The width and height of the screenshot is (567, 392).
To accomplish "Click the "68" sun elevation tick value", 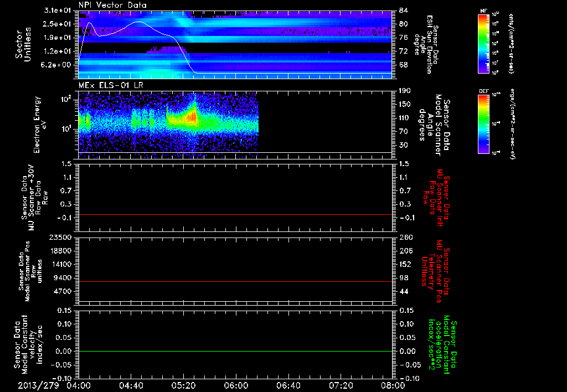I will click(x=403, y=65).
